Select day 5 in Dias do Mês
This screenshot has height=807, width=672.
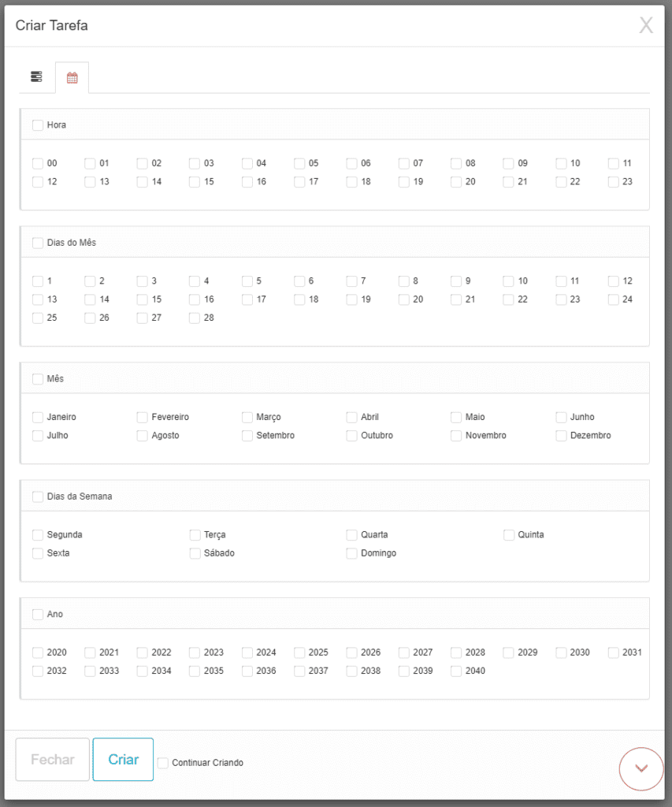[x=247, y=281]
